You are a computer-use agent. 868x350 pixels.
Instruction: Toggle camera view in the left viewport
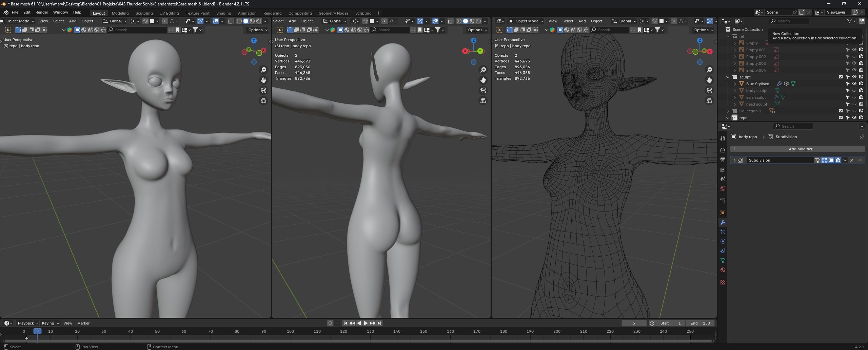tap(263, 90)
